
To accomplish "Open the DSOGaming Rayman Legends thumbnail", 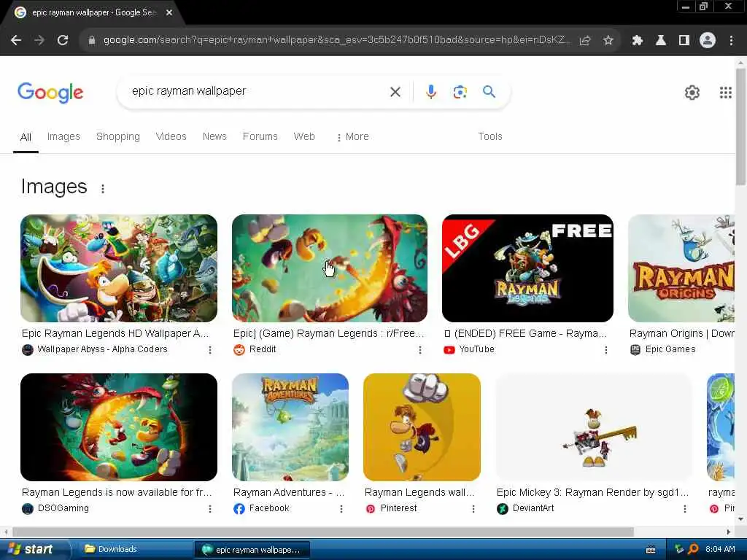I will (x=119, y=427).
